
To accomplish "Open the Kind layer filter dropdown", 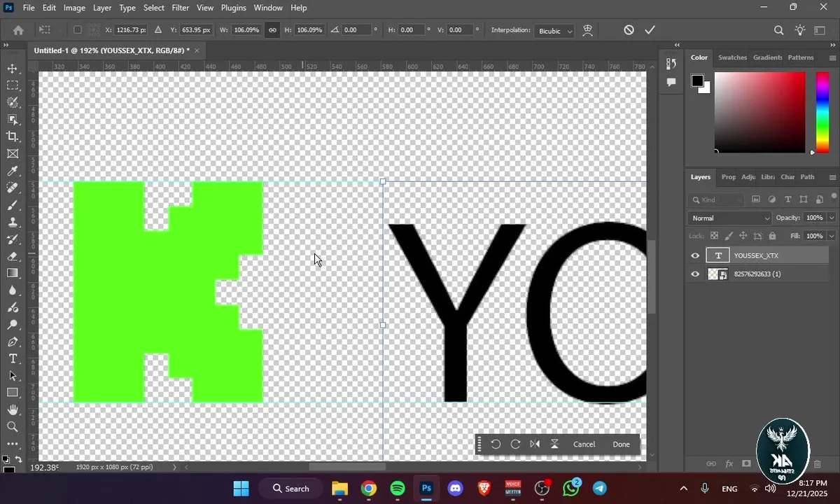I will (x=717, y=199).
